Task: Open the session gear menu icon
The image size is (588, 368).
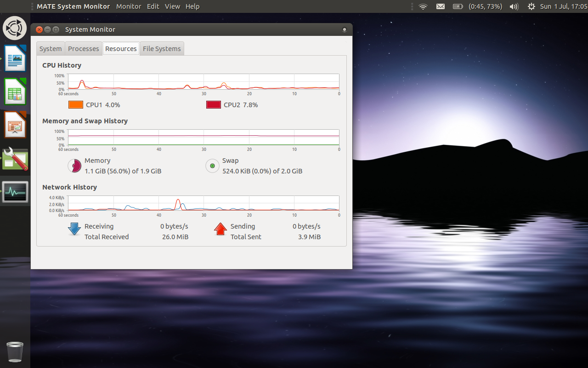Action: [x=531, y=6]
